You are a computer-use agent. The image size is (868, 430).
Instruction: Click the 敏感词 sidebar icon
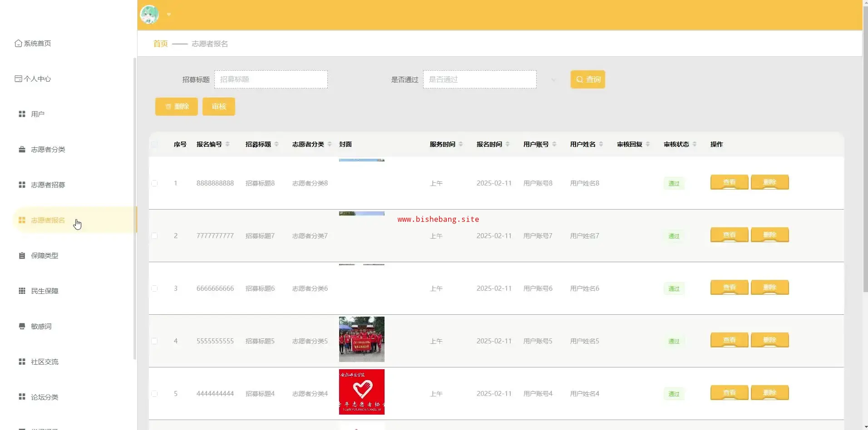point(22,327)
